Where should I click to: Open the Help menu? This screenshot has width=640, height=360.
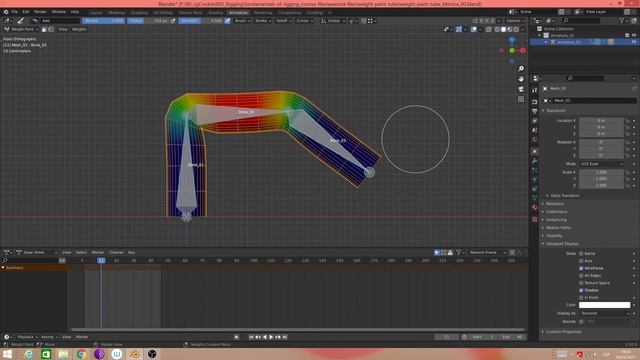(x=75, y=12)
